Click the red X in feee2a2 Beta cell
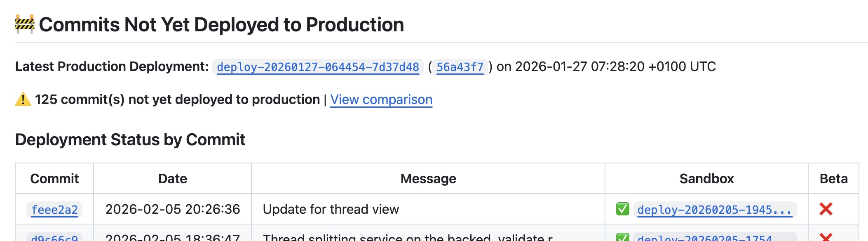This screenshot has width=868, height=241. pos(826,209)
